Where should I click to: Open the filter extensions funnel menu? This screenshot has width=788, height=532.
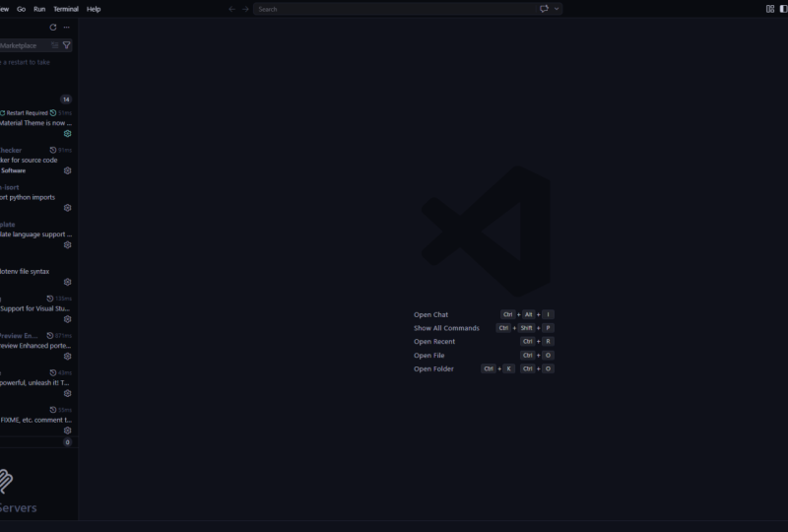66,45
